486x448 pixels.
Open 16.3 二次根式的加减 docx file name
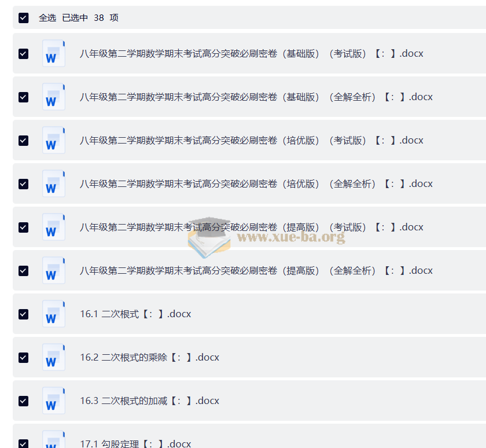tap(149, 401)
